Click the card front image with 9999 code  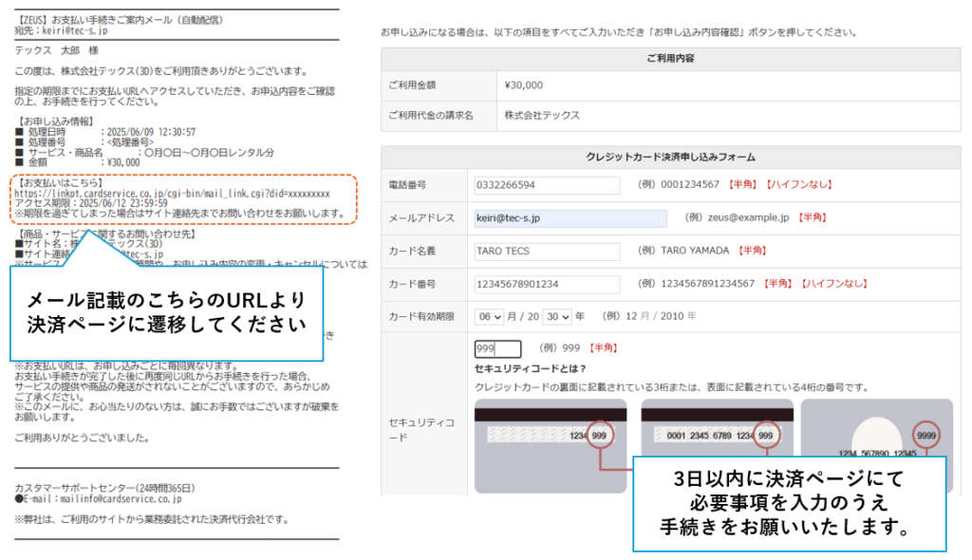pos(877,428)
